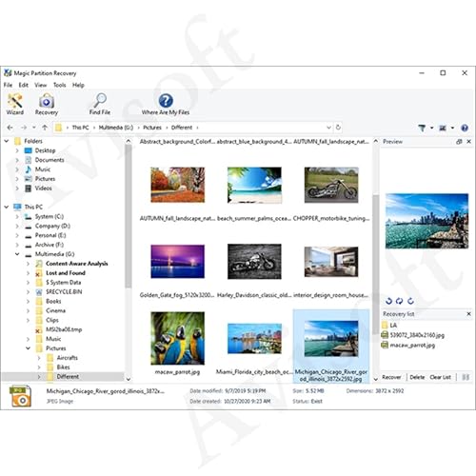Select the macaw_parrot.jpg thumbnail
Screen dimensions: 476x476
coord(177,338)
